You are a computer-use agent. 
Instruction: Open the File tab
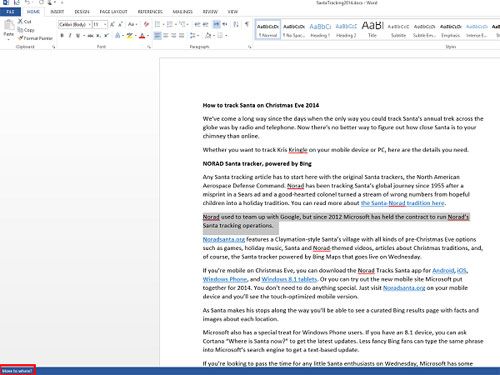(x=10, y=12)
